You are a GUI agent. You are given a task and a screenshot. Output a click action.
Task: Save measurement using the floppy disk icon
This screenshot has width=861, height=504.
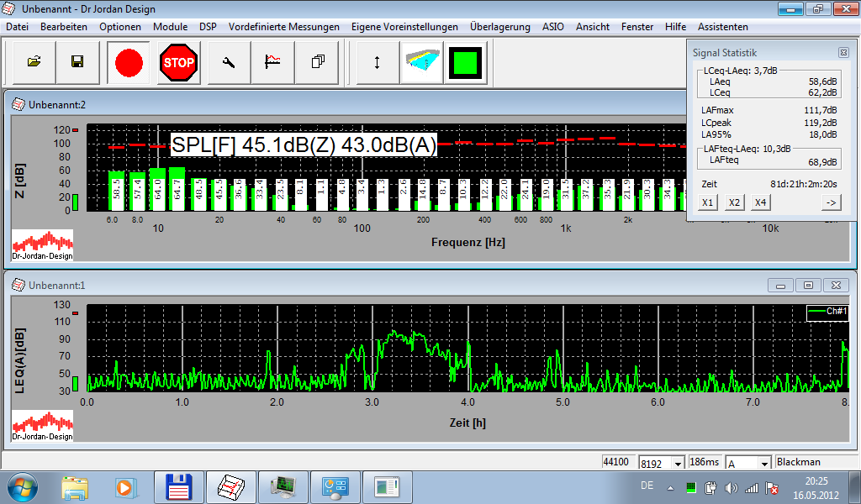coord(77,62)
